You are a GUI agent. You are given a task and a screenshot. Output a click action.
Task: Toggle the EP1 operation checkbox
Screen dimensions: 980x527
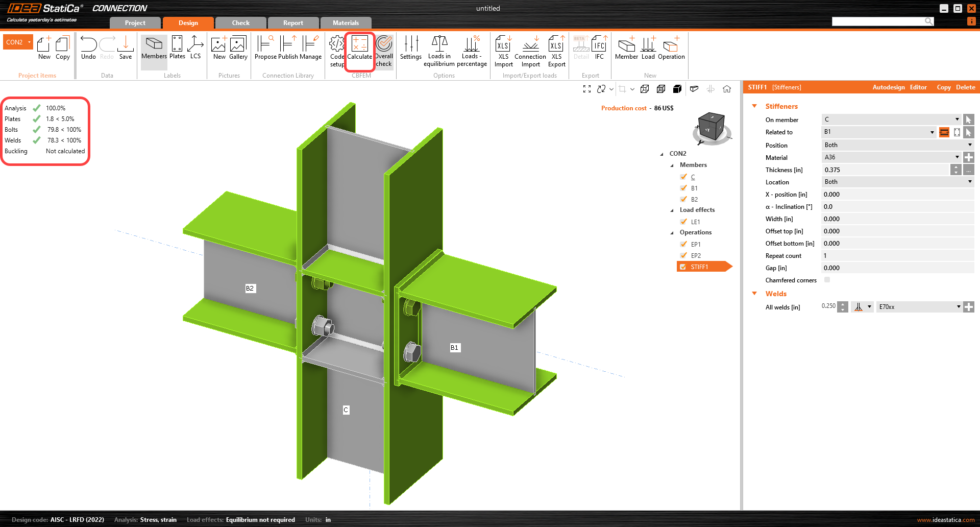pyautogui.click(x=683, y=244)
